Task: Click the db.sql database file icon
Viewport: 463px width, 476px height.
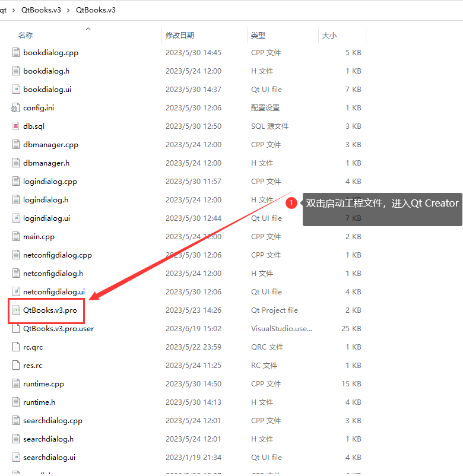Action: pos(16,126)
